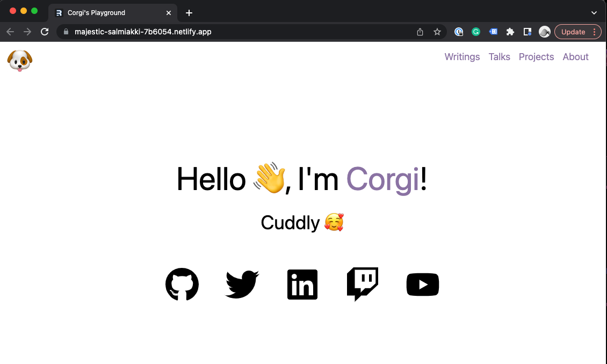Click the lock site info icon

66,32
